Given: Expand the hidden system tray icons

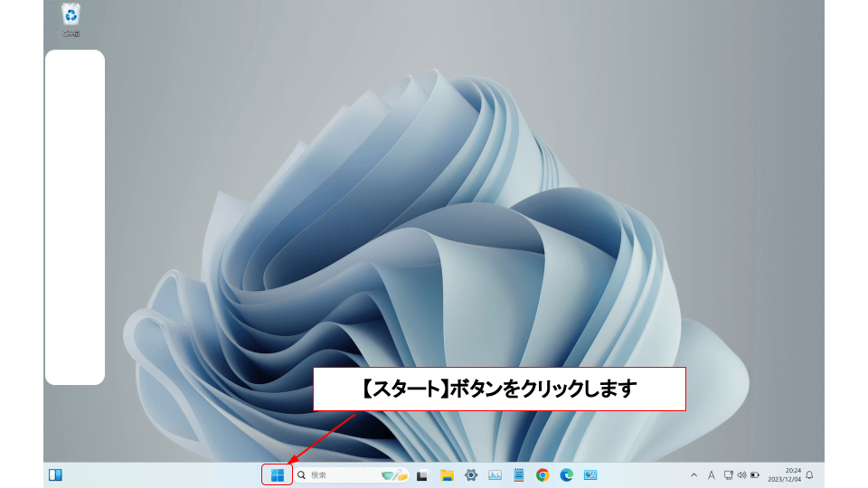Looking at the screenshot, I should click(x=694, y=474).
